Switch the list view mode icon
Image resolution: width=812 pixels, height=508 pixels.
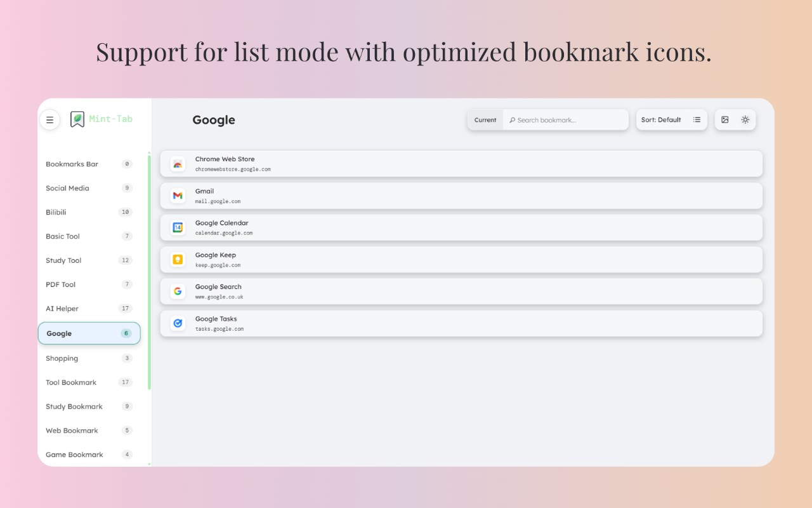point(697,119)
